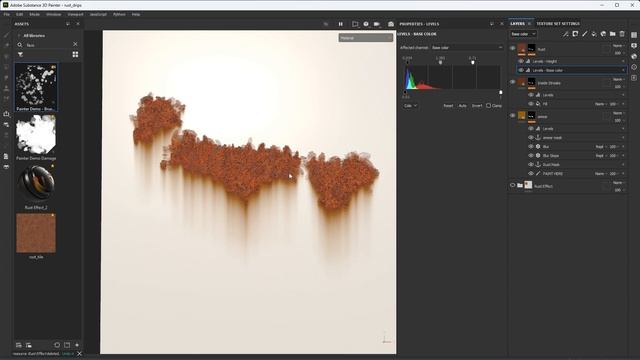Click the add folder icon in Layers toolbar
Screen dimensions: 640x360
click(613, 34)
